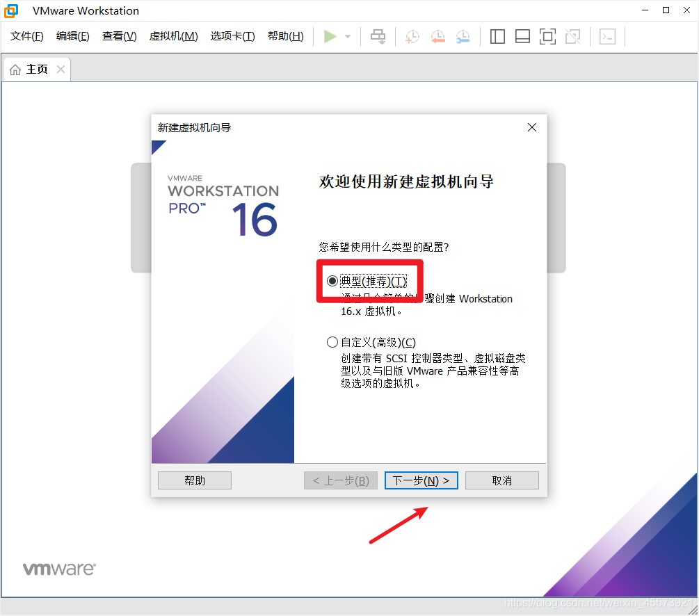This screenshot has width=699, height=616.
Task: Click the 下一步(N) button
Action: [x=421, y=480]
